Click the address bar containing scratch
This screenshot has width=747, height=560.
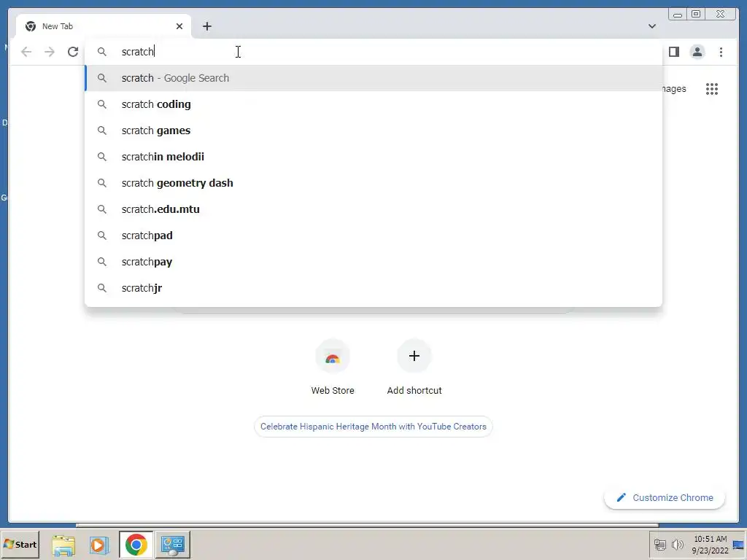pyautogui.click(x=373, y=52)
